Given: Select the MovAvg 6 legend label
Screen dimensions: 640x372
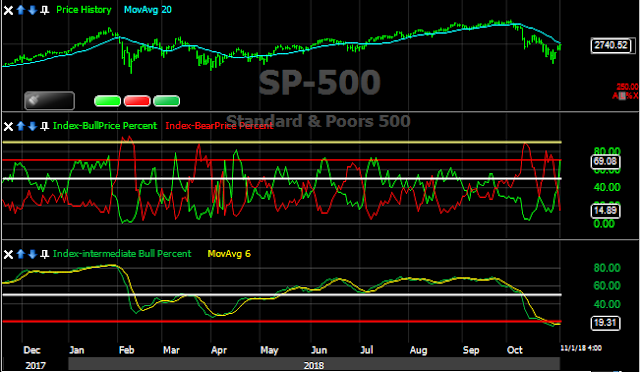Looking at the screenshot, I should tap(229, 254).
